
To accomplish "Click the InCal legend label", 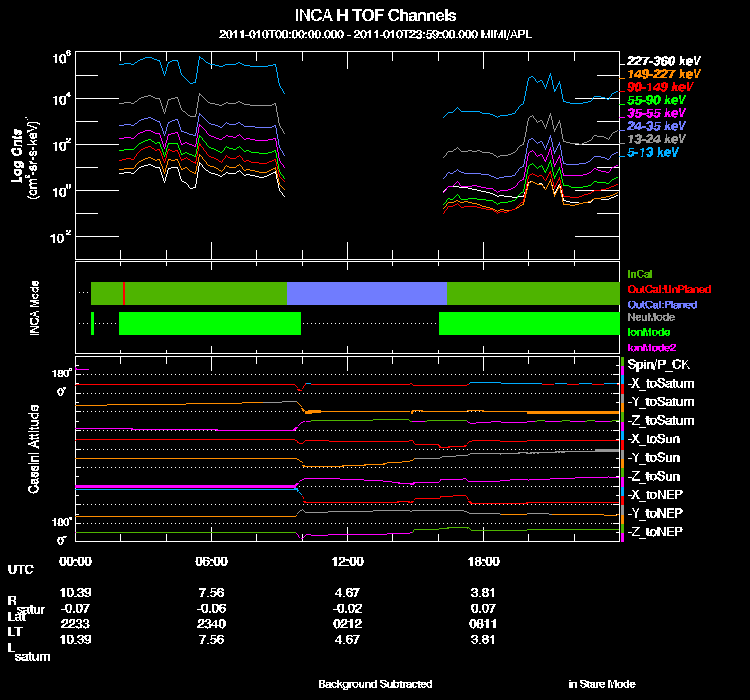I will pyautogui.click(x=640, y=274).
